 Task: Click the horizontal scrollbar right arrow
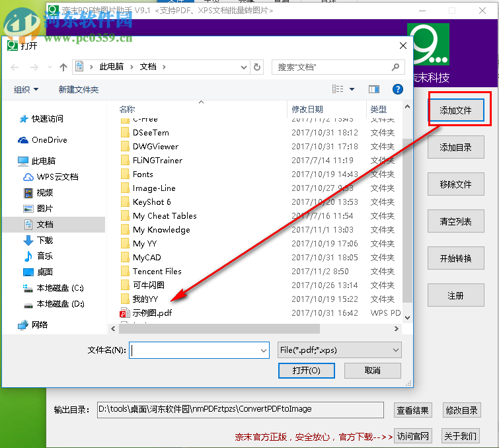pyautogui.click(x=396, y=328)
